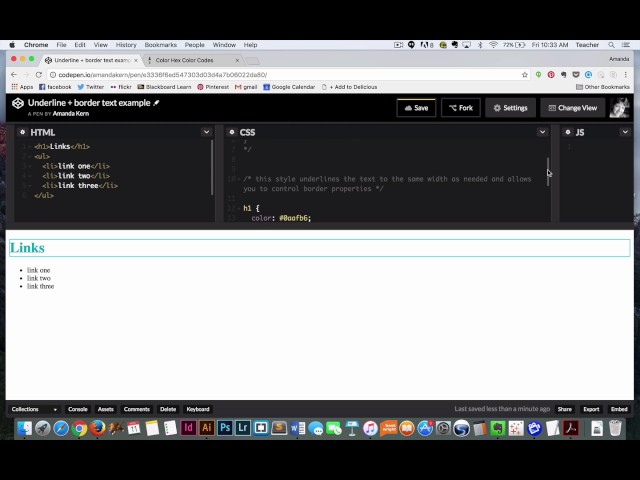Click the CSS editor scrollbar
The height and width of the screenshot is (480, 640).
(548, 172)
